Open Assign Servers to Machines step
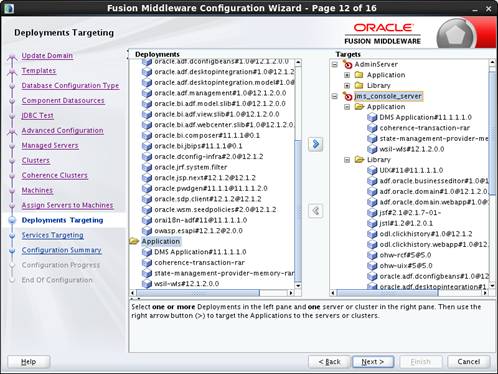 [x=67, y=205]
